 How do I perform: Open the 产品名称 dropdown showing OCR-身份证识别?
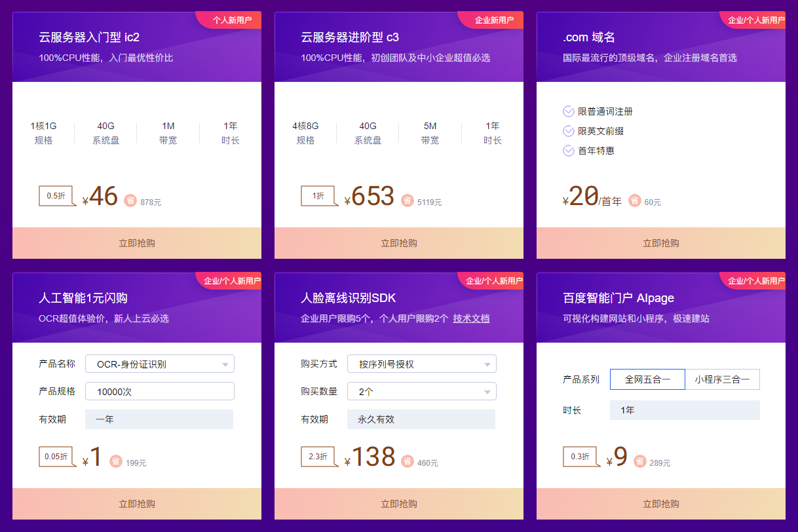pos(160,364)
